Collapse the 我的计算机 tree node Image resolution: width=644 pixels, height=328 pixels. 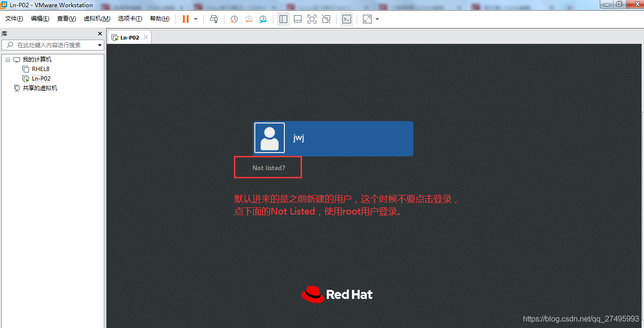[8, 60]
